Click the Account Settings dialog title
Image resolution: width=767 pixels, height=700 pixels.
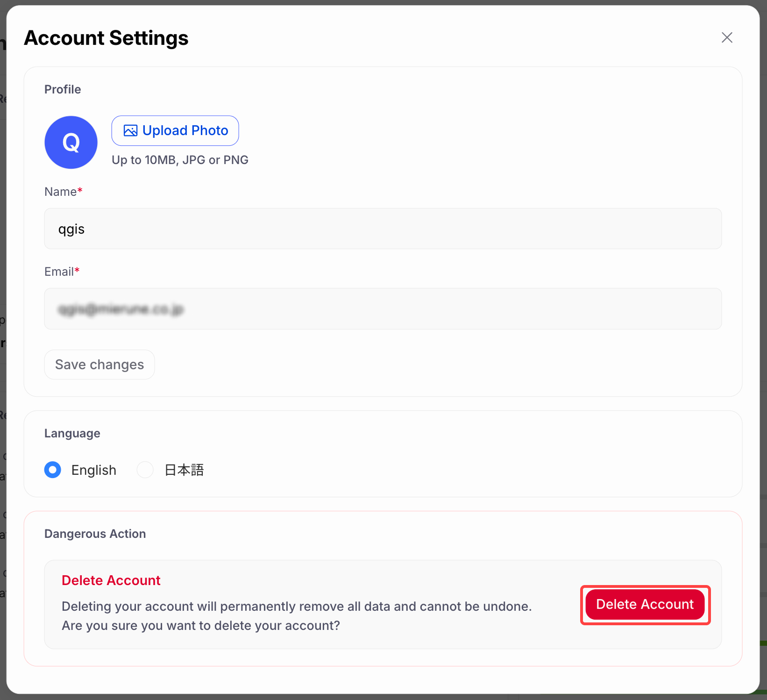(x=106, y=38)
